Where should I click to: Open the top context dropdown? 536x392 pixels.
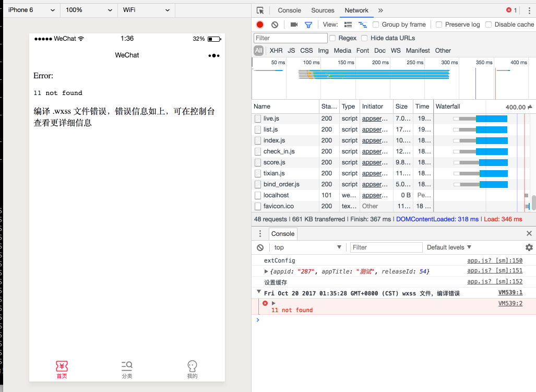(307, 247)
